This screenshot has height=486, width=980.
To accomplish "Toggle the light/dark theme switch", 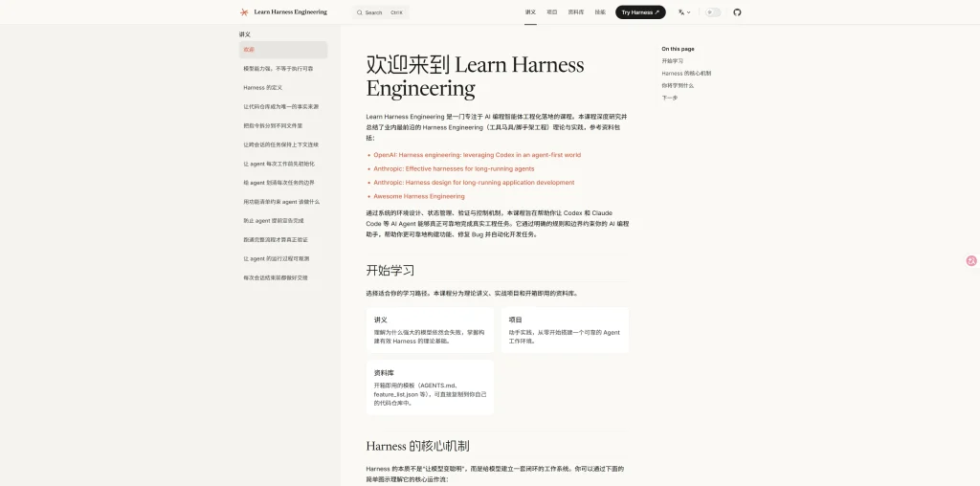I will 712,12.
